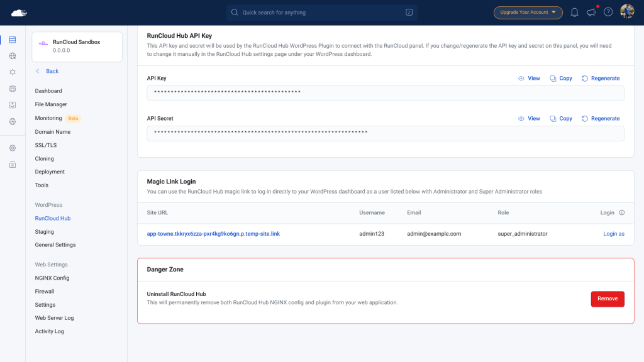Open the gear Settings rail icon
644x362 pixels.
tap(13, 148)
